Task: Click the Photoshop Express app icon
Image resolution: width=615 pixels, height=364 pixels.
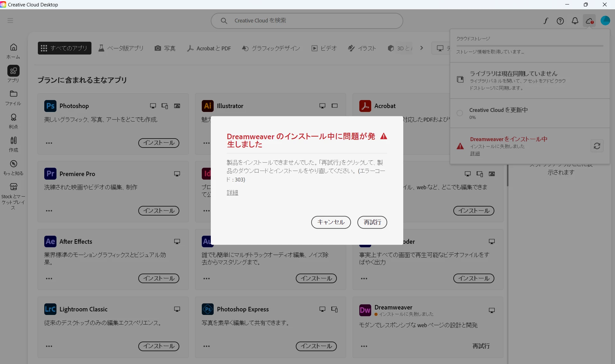Action: pyautogui.click(x=208, y=309)
